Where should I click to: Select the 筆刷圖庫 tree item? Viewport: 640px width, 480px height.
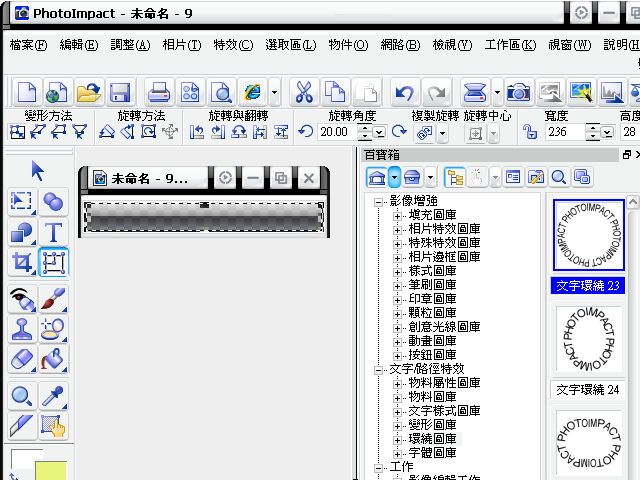click(432, 284)
